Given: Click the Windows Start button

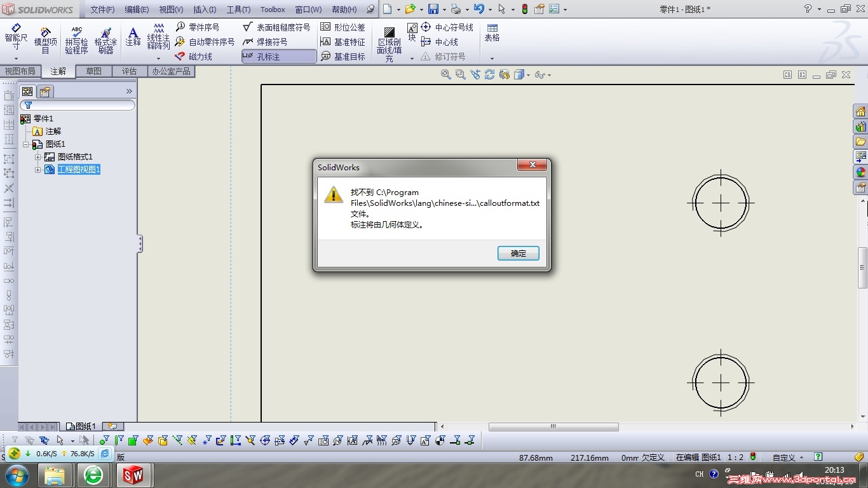Looking at the screenshot, I should click(x=17, y=475).
